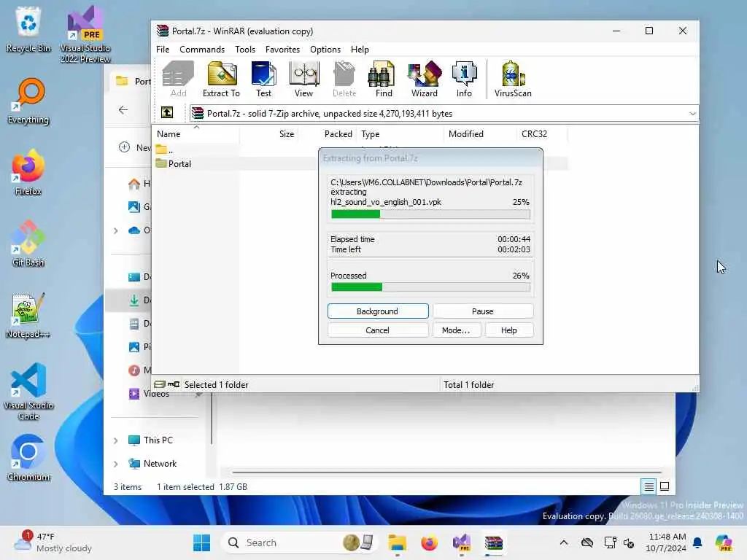Open Visual Studio 2022 Preview desktop icon
This screenshot has width=747, height=560.
pos(85,34)
